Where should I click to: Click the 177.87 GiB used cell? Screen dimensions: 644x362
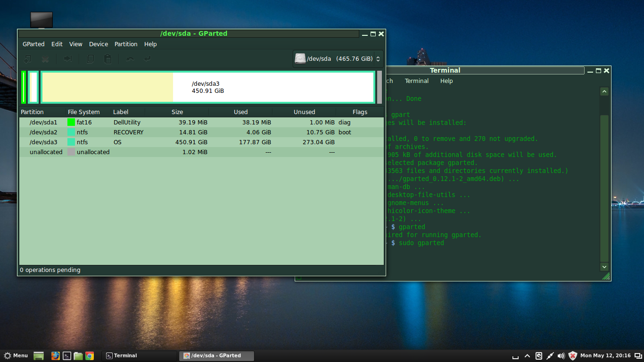(x=255, y=142)
